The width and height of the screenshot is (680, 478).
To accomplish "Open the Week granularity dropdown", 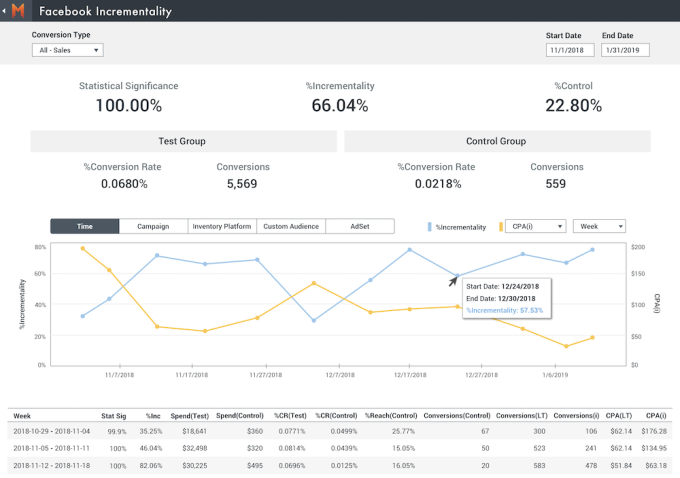I will 599,227.
